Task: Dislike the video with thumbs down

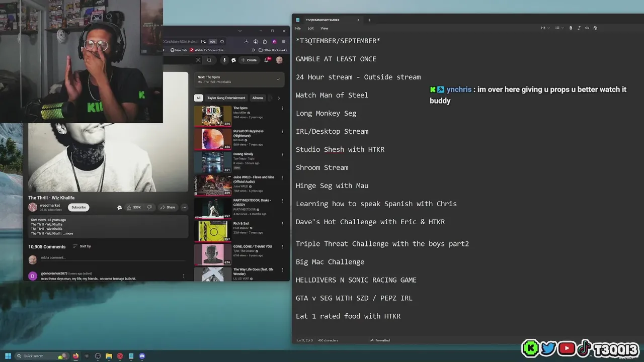Action: click(x=149, y=207)
